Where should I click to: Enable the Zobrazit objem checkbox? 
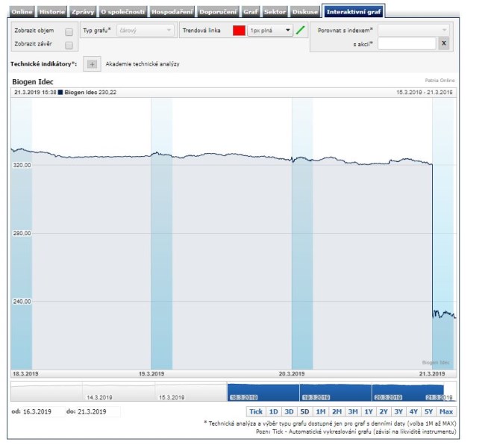pyautogui.click(x=69, y=32)
